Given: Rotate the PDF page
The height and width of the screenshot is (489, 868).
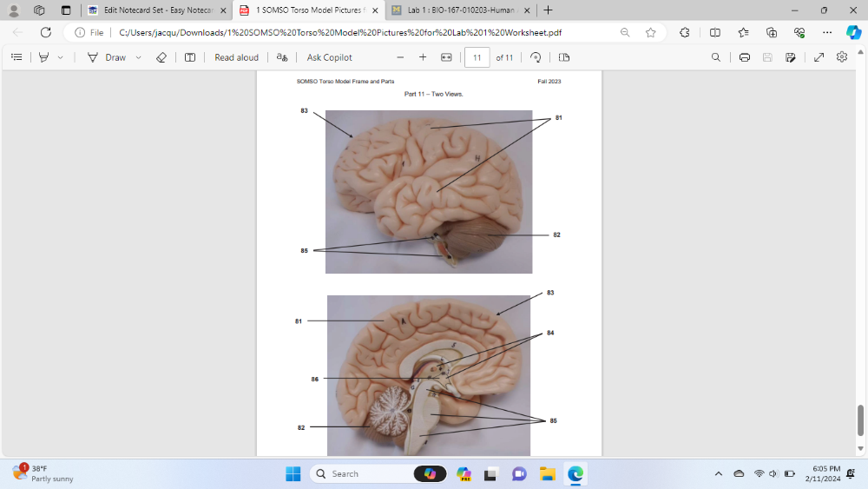Looking at the screenshot, I should (536, 57).
